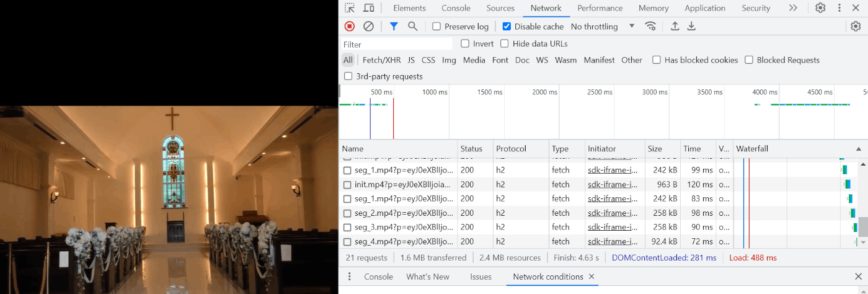Filter requests by Font type
This screenshot has width=868, height=294.
click(500, 60)
